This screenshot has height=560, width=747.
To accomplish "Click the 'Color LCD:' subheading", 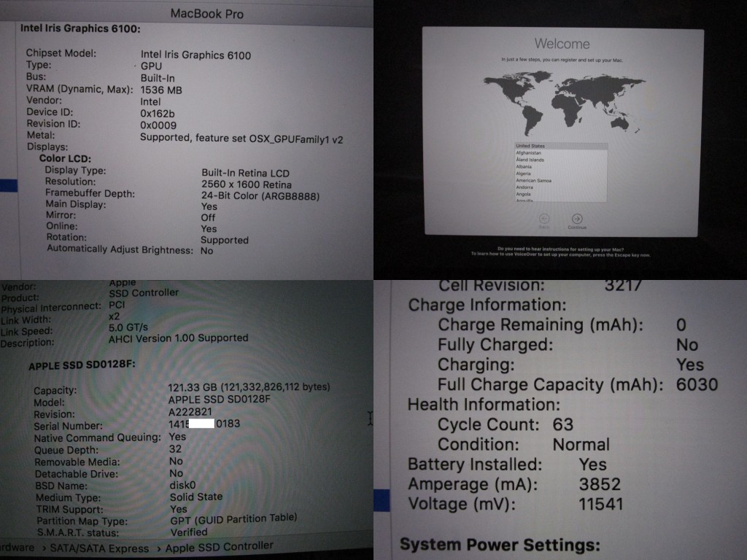I will pos(65,158).
